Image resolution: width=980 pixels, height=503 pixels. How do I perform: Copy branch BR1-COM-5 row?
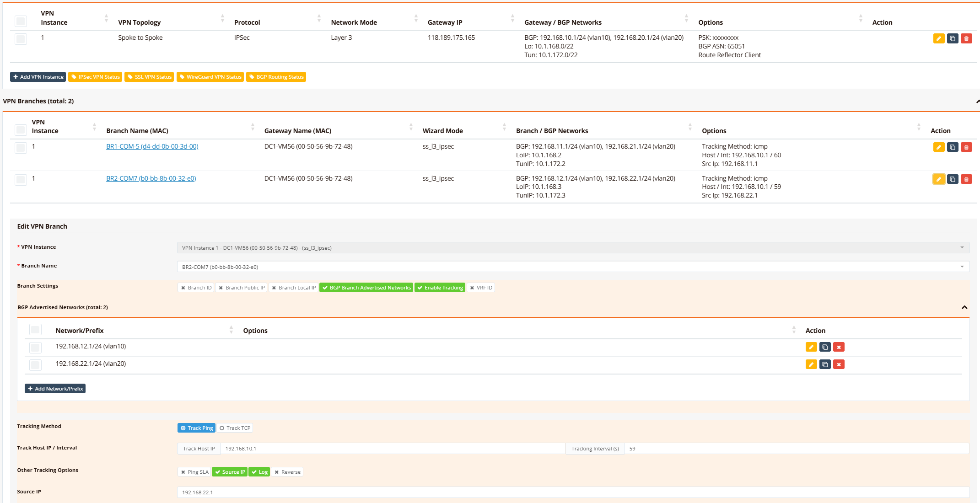tap(952, 147)
